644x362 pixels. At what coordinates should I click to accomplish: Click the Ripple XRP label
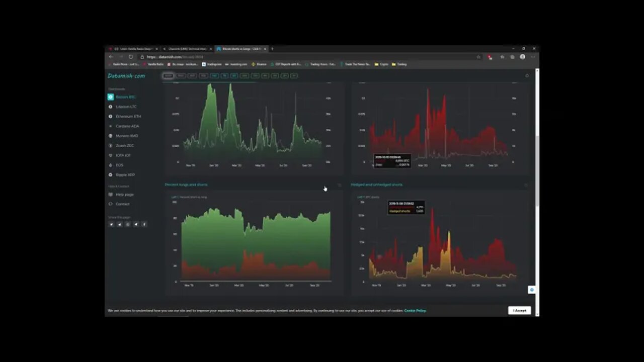125,174
